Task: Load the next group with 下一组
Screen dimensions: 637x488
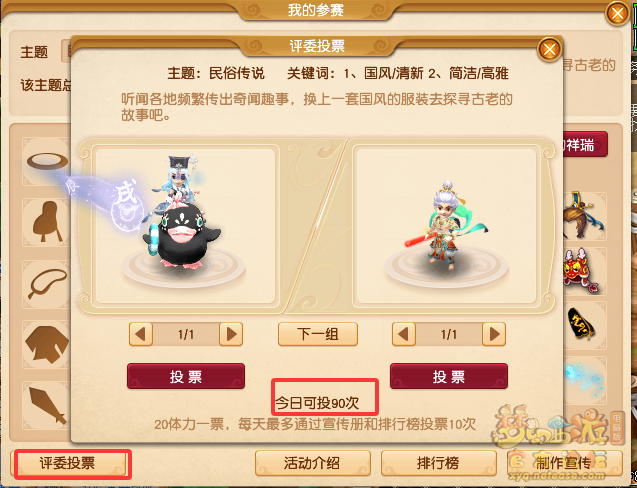Action: 318,334
